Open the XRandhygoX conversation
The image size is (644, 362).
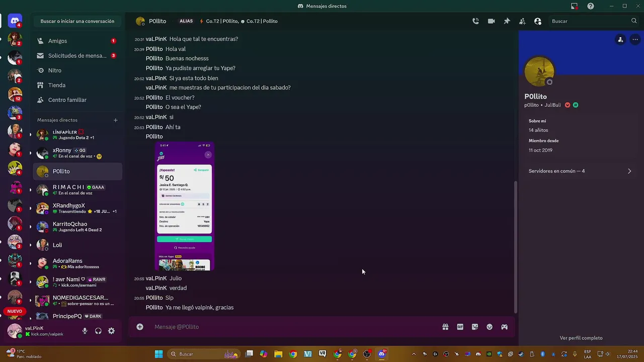[77, 208]
